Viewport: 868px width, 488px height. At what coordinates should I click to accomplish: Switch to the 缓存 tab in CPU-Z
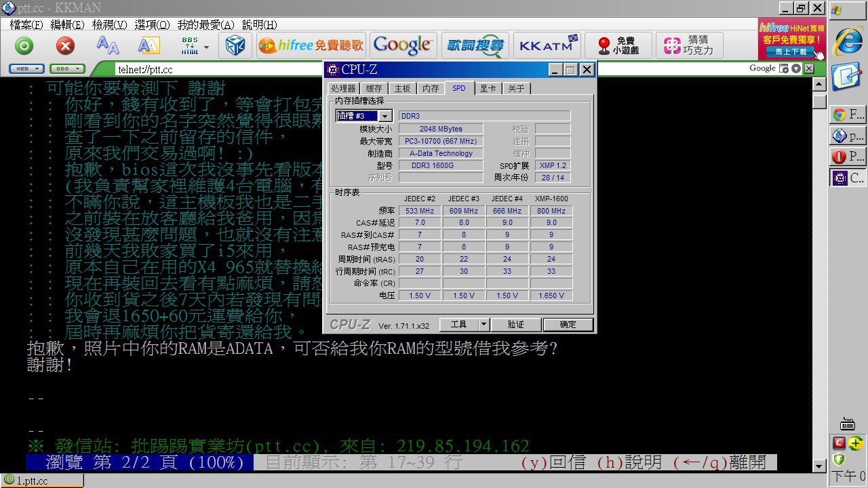(x=374, y=89)
